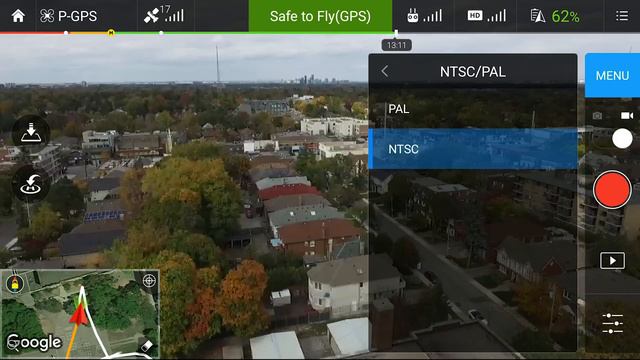Select the NTSC video format
This screenshot has width=640, height=360.
[x=473, y=149]
